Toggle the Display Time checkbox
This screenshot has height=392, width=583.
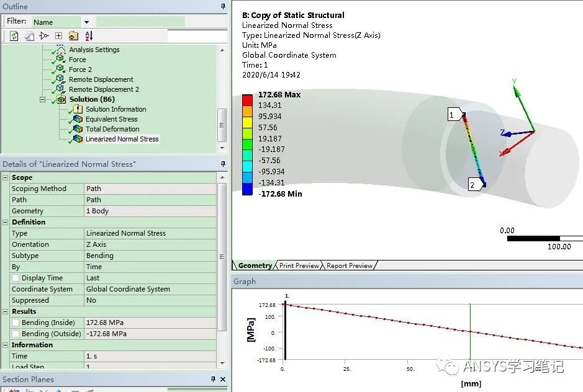16,278
